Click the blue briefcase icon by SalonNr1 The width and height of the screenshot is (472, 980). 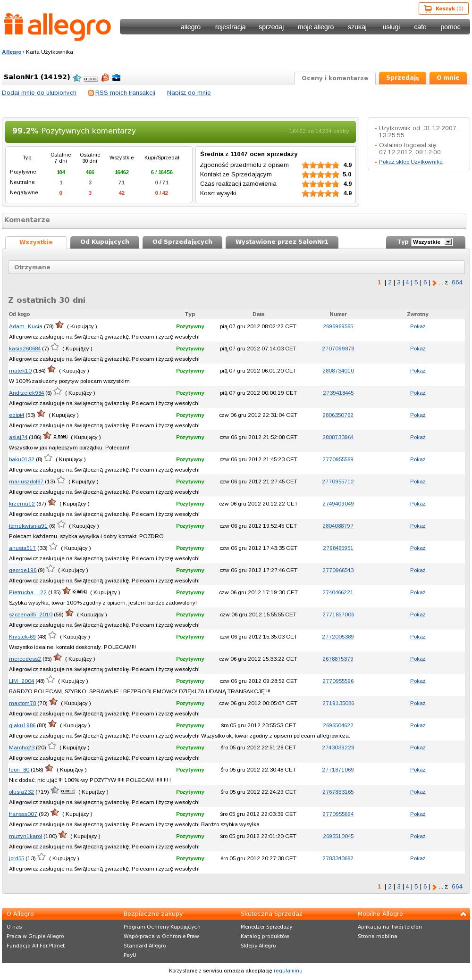pos(116,78)
